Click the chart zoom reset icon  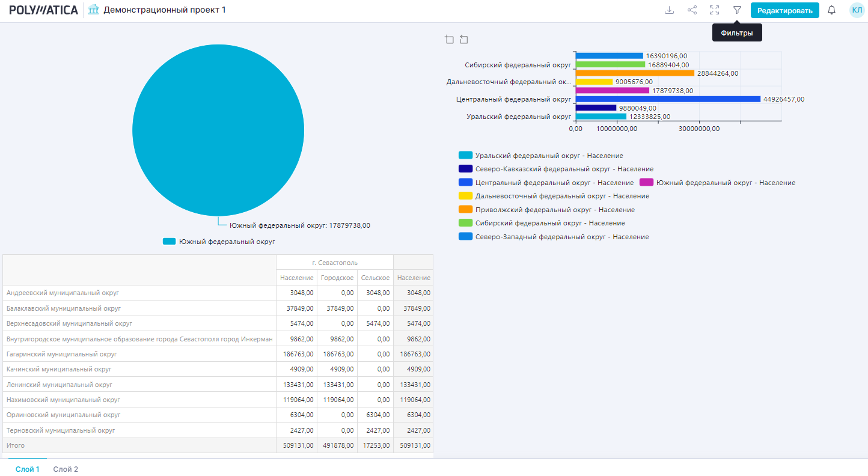[463, 40]
